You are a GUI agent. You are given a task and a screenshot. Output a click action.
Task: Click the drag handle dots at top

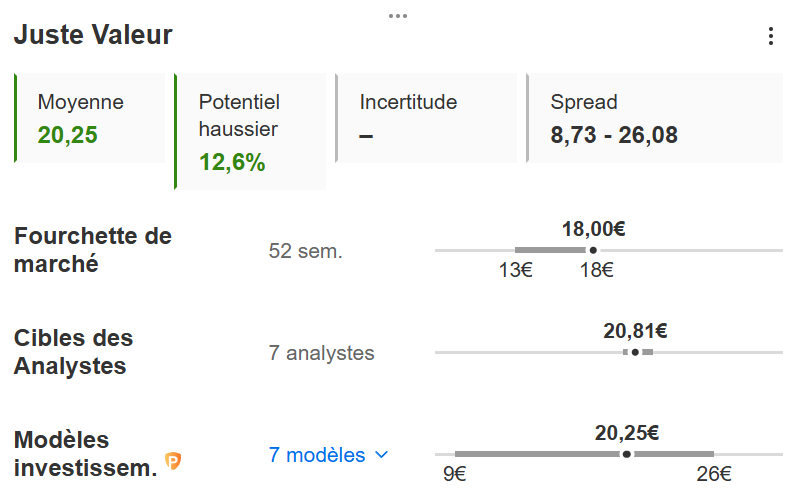[398, 15]
